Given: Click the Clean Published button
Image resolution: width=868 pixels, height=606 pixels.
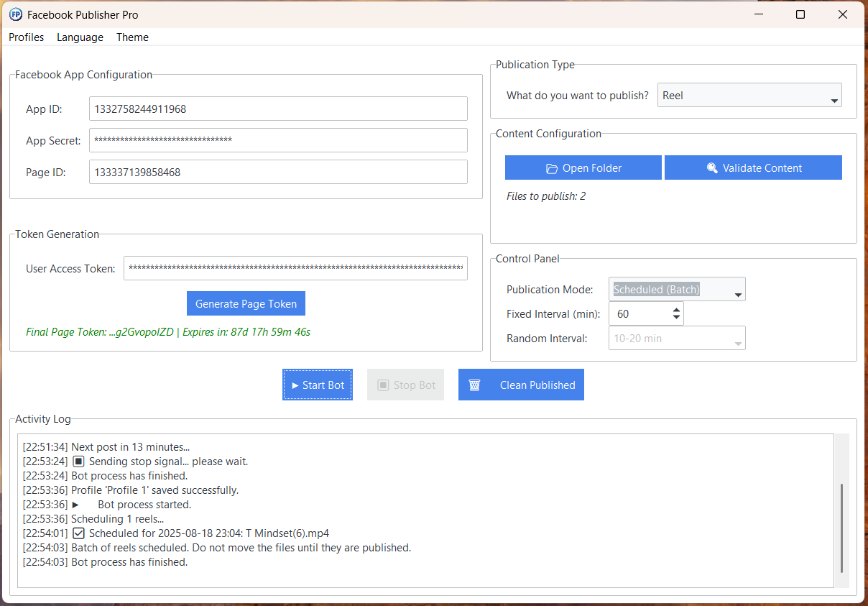Looking at the screenshot, I should 521,385.
